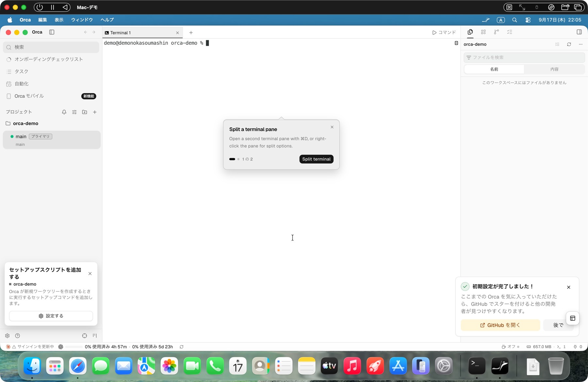Refresh the orca-demo file list

pos(569,44)
